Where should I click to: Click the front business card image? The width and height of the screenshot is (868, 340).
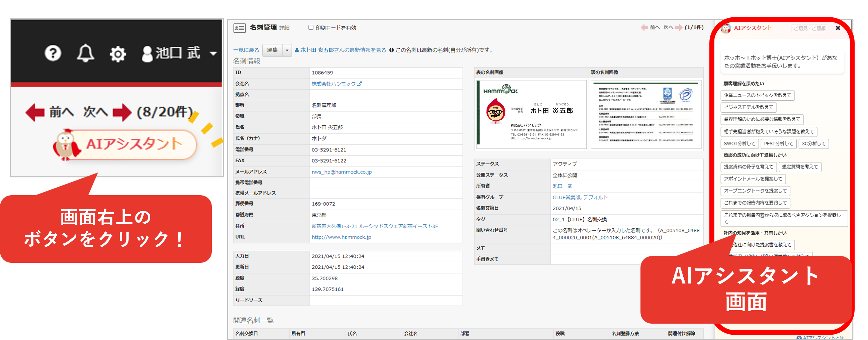[531, 114]
